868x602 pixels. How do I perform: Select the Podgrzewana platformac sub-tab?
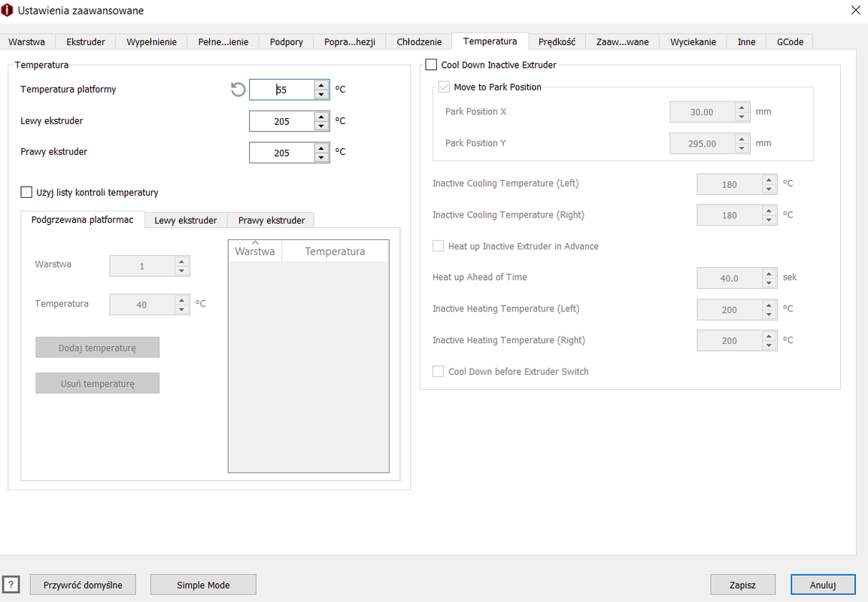[x=83, y=219]
